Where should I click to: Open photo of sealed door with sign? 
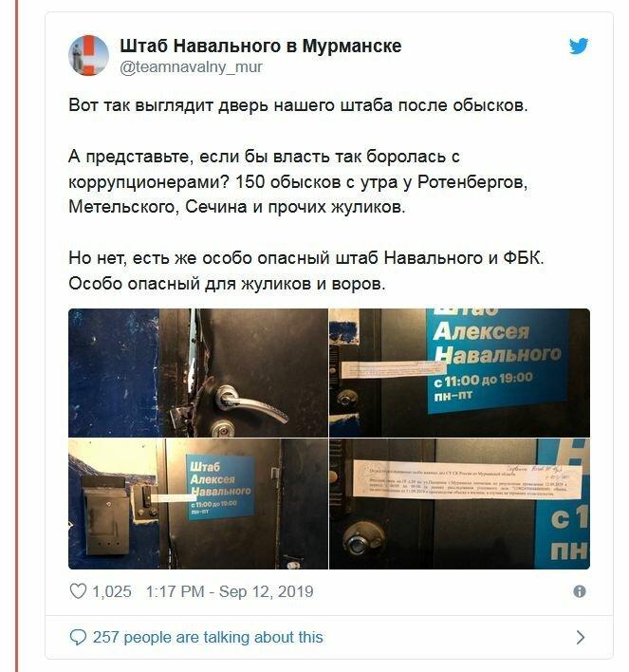(459, 373)
